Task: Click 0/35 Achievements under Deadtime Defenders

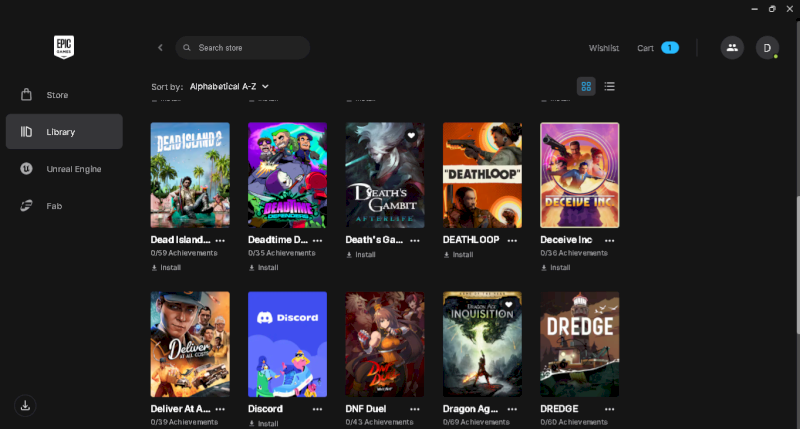Action: 282,253
